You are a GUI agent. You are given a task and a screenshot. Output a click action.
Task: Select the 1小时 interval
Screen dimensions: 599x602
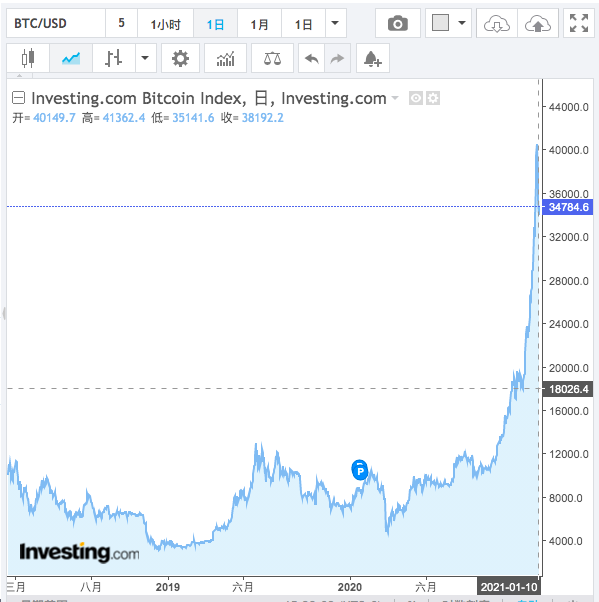tap(165, 23)
